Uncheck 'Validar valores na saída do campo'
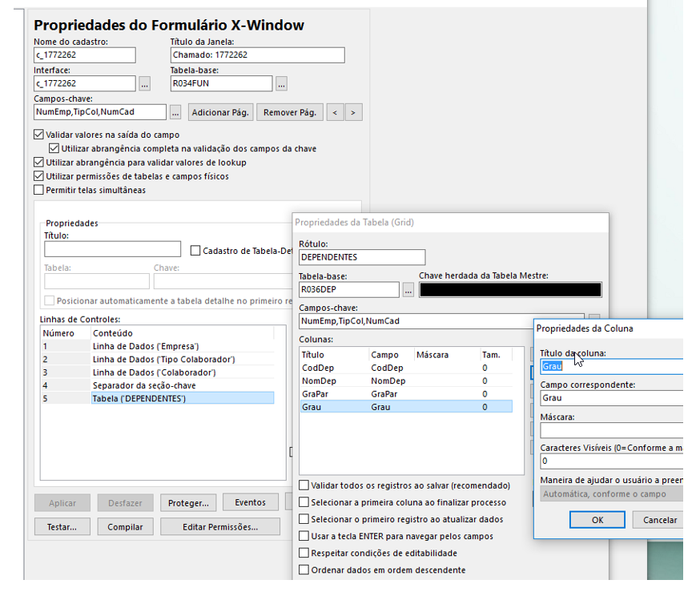700x592 pixels. (39, 135)
